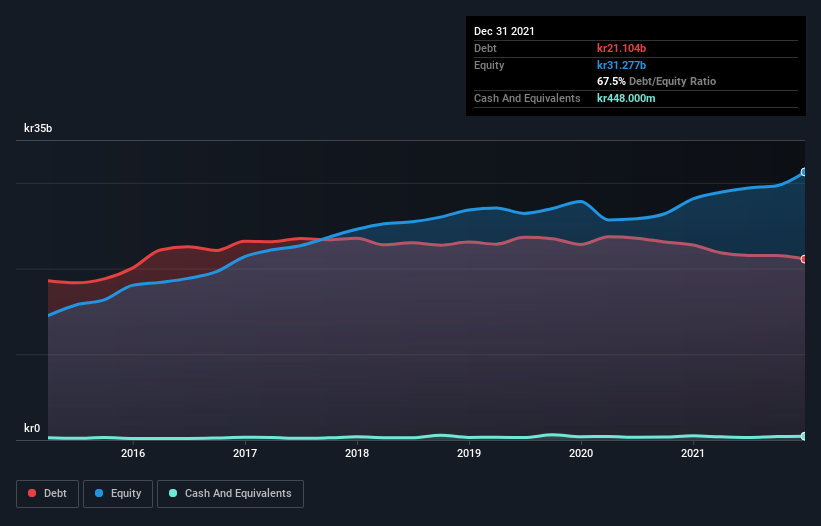821x526 pixels.
Task: Click the kr0 y-axis label
Action: click(x=32, y=428)
